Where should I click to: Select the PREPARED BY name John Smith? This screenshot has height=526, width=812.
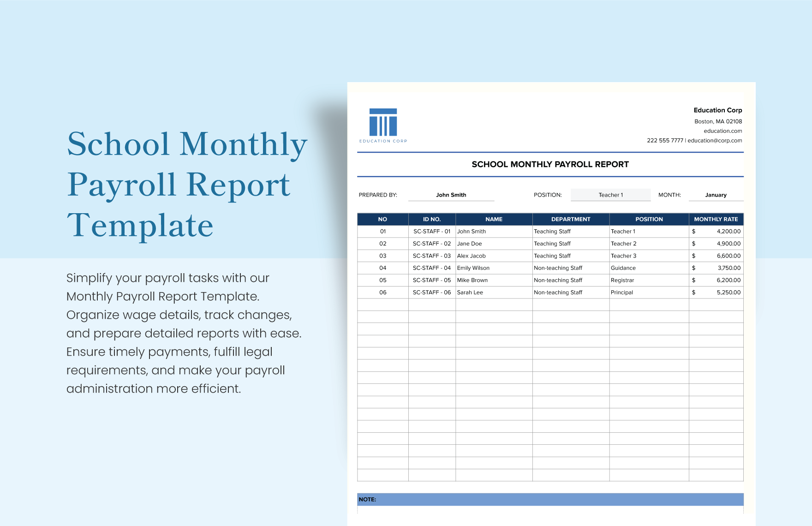click(452, 195)
